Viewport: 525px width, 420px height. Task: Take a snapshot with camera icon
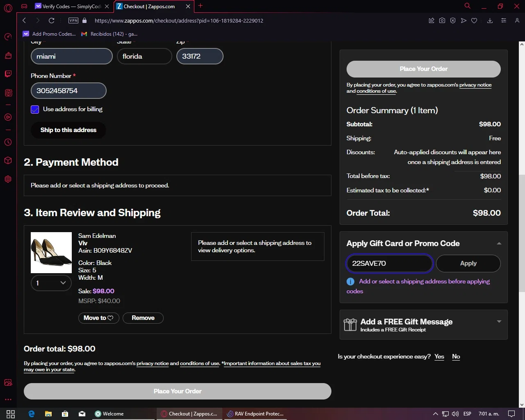pyautogui.click(x=442, y=21)
